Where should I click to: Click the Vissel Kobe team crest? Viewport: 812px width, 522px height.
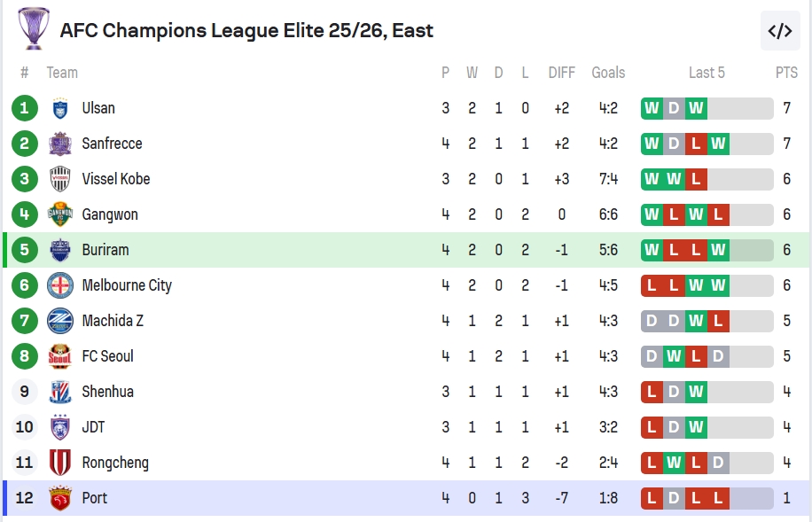pos(60,179)
